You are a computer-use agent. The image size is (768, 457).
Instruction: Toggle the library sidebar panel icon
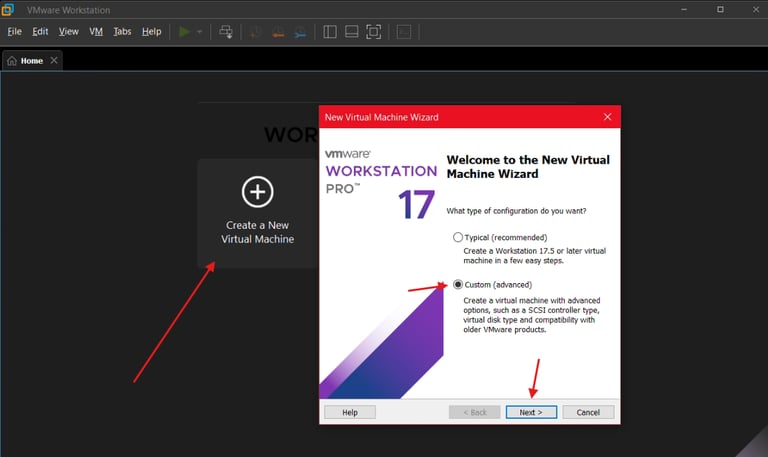tap(330, 32)
